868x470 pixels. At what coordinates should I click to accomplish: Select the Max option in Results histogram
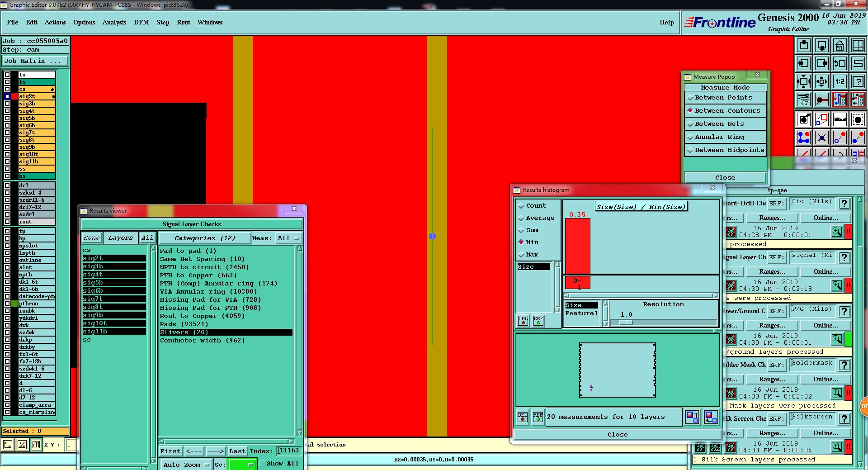click(528, 255)
